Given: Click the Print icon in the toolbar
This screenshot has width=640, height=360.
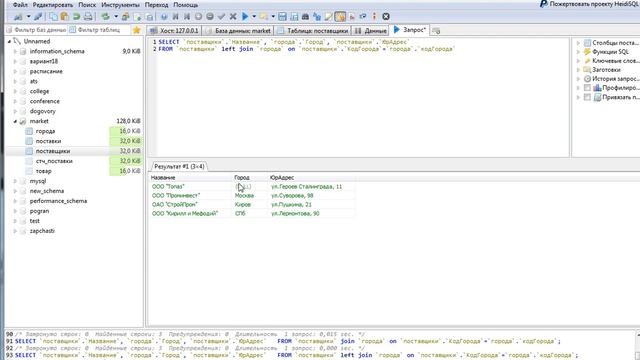Looking at the screenshot, I should [x=88, y=17].
